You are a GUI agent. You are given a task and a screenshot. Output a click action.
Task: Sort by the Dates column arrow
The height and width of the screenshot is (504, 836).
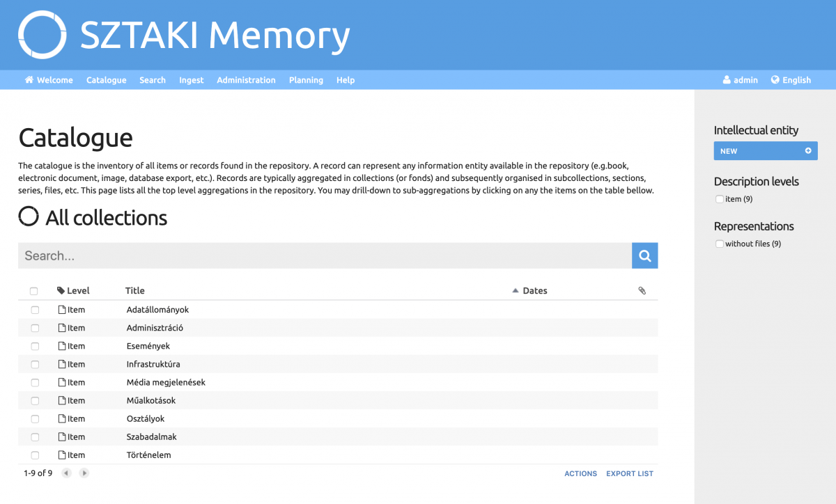pos(516,290)
